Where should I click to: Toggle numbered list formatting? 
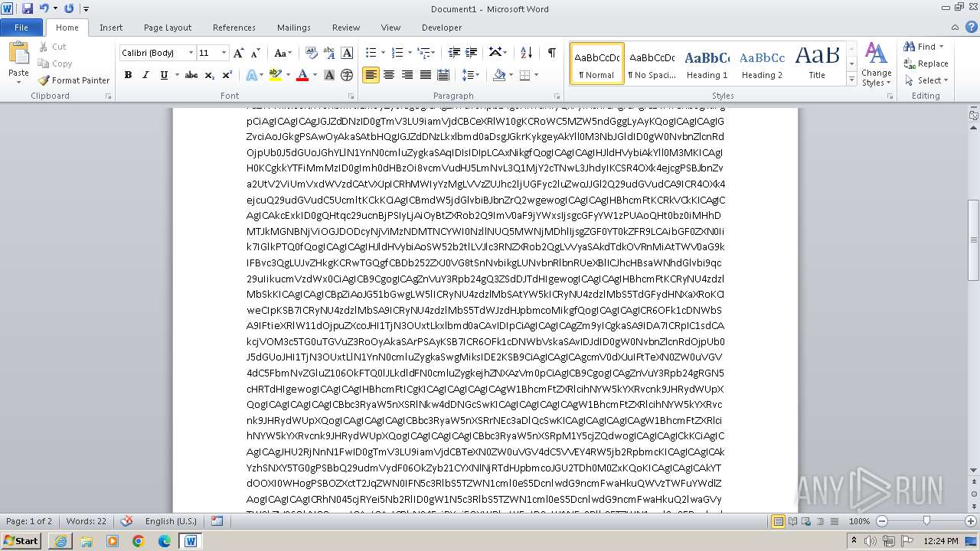pos(397,53)
